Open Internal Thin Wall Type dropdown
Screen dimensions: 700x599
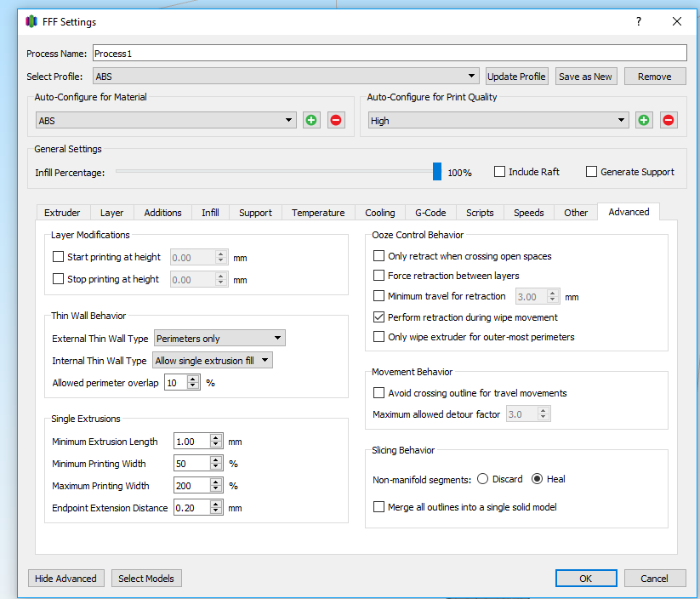(x=213, y=361)
